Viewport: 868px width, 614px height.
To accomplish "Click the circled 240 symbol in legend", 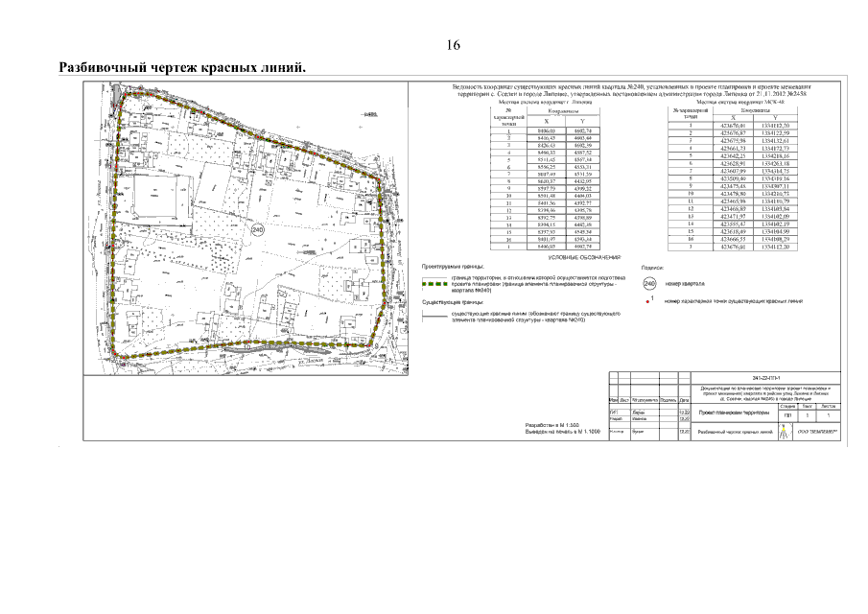I will coord(649,285).
